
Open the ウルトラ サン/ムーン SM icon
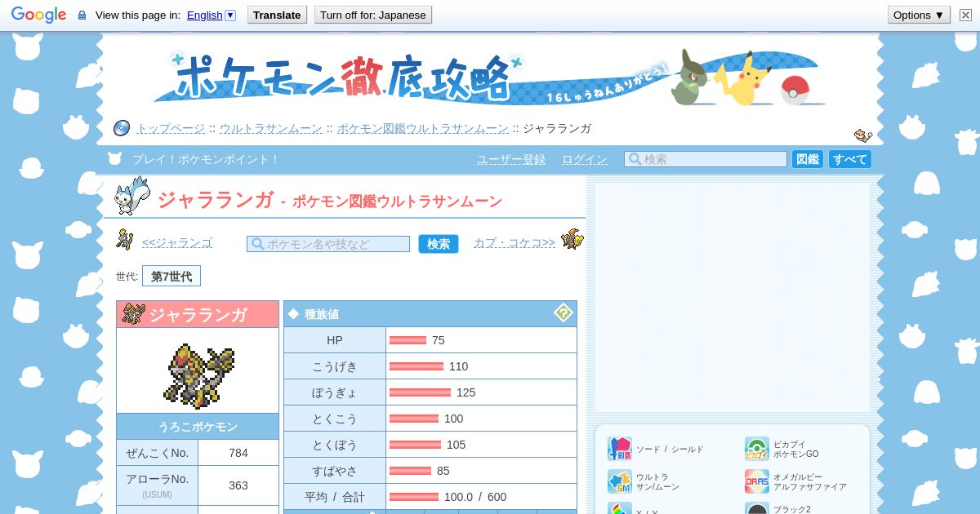tap(620, 481)
